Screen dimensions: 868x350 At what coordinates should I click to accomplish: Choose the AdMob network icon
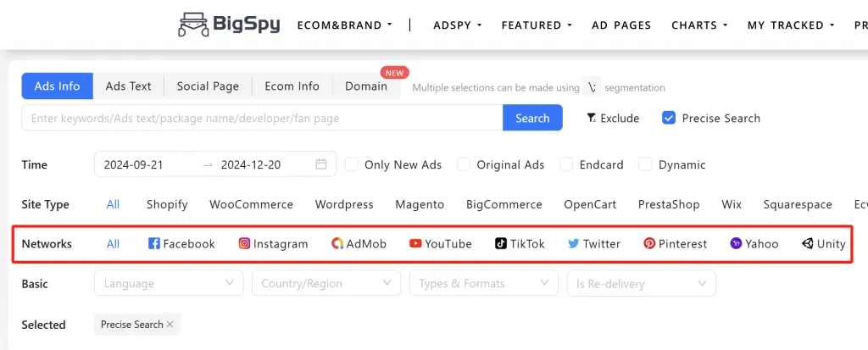pos(337,244)
